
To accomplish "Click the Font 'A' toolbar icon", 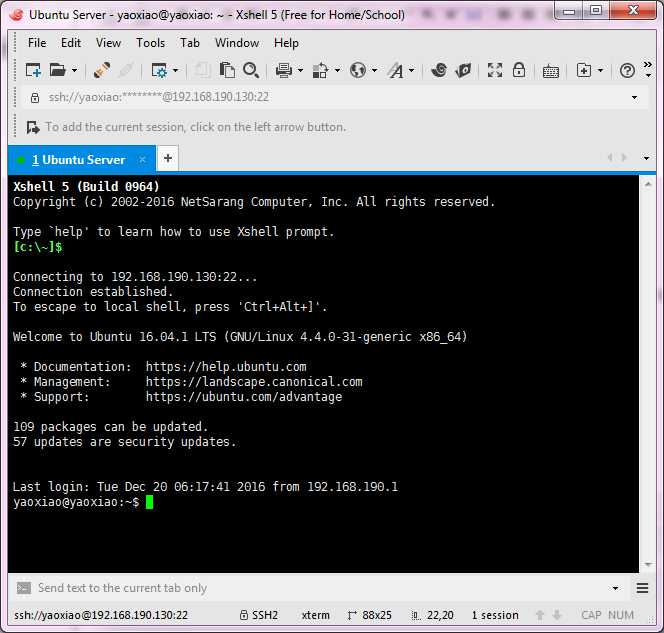I will [x=396, y=70].
